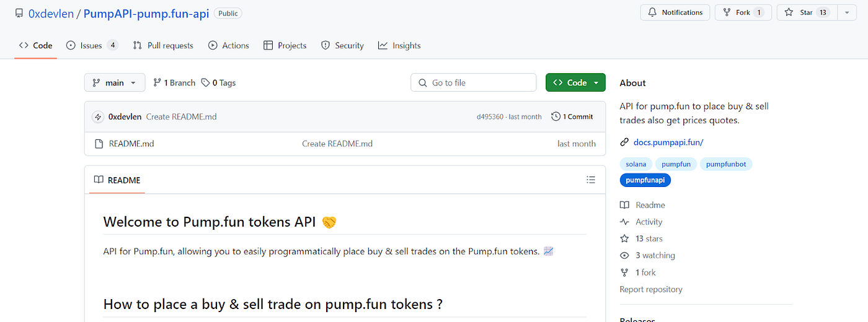Click the link chain icon beside docs.pumpapi.fun
Image resolution: width=868 pixels, height=322 pixels.
pyautogui.click(x=624, y=142)
